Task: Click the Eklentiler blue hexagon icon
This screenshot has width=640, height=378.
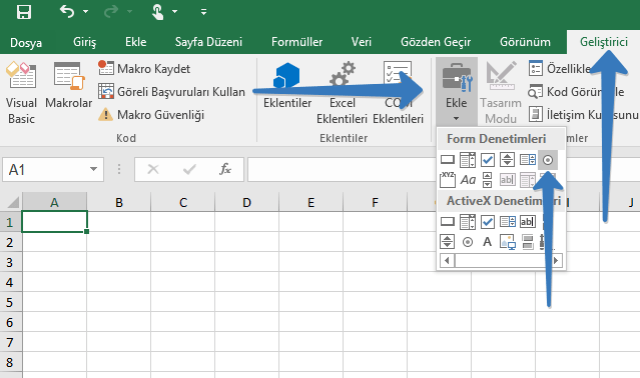Action: (287, 76)
